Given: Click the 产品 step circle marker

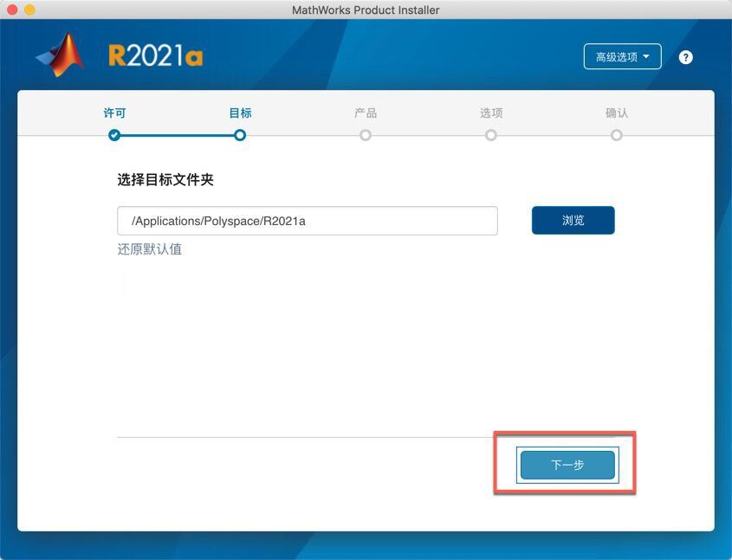Looking at the screenshot, I should pyautogui.click(x=366, y=135).
